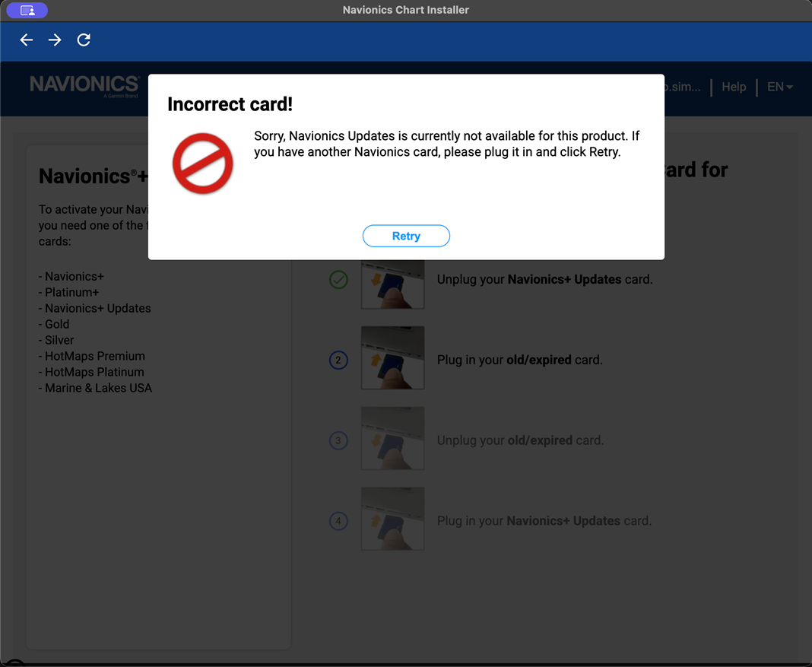Click 'Unplug your Navionics+ Updates card.' text
The width and height of the screenshot is (812, 667).
tap(545, 280)
